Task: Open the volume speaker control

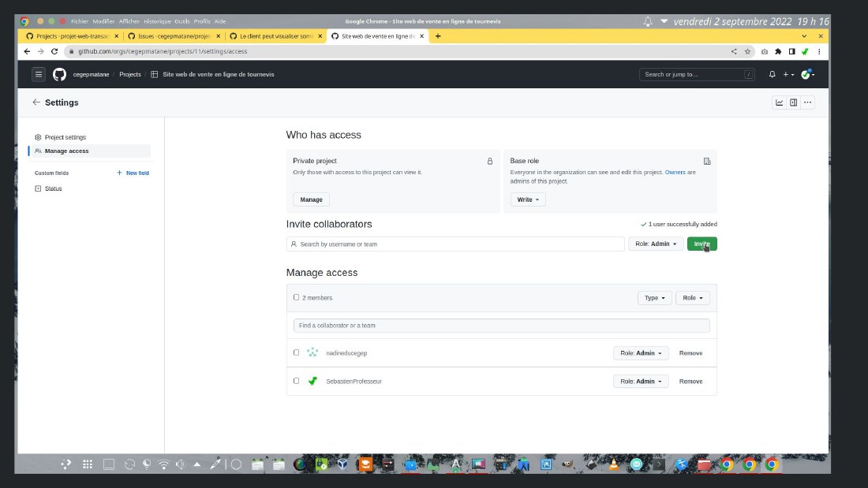Action: pos(180,464)
